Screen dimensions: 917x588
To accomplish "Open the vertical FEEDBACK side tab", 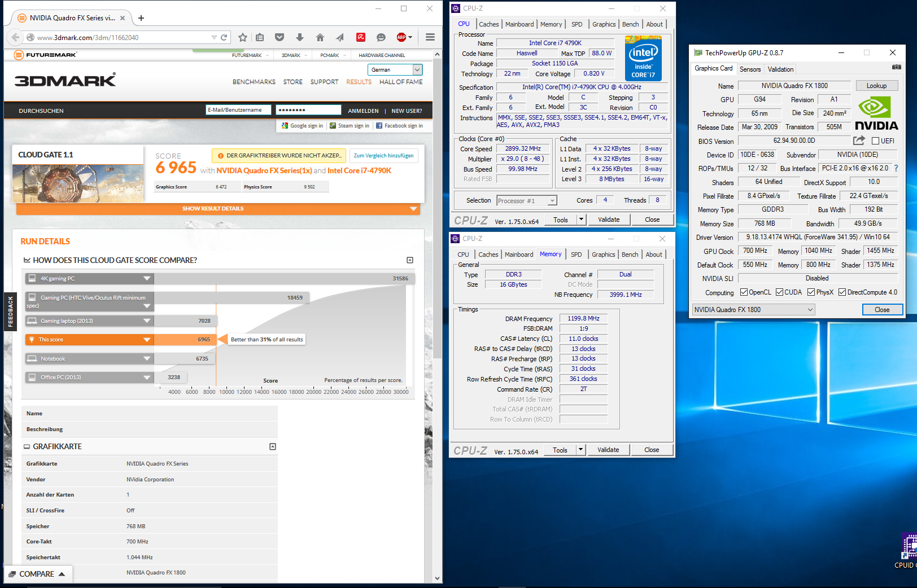I will (10, 312).
